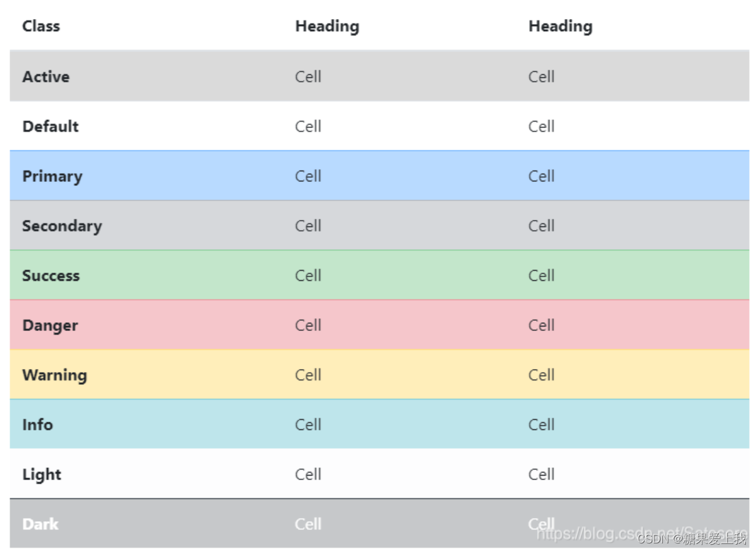
Task: Click the Danger row's first Cell
Action: pos(308,325)
